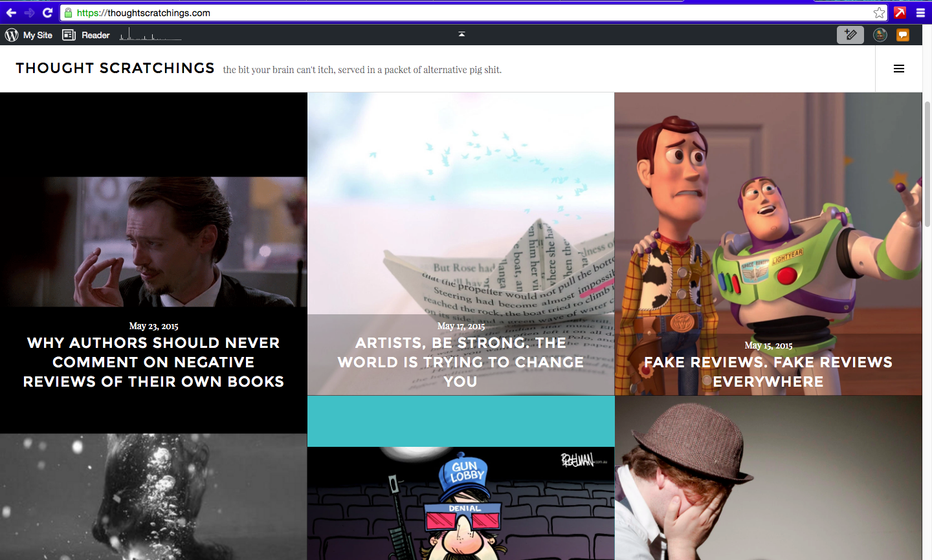The height and width of the screenshot is (560, 932).
Task: Select the My Site menu label
Action: (x=38, y=35)
